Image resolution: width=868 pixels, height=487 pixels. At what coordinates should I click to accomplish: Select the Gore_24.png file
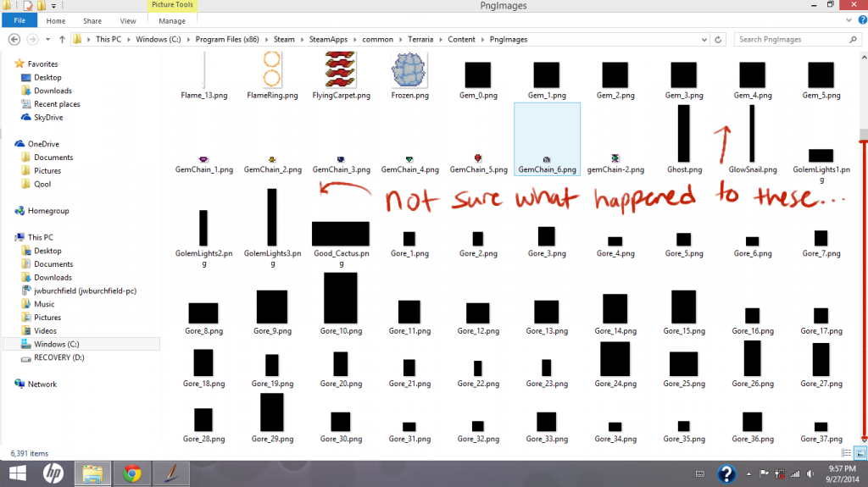[x=615, y=358]
